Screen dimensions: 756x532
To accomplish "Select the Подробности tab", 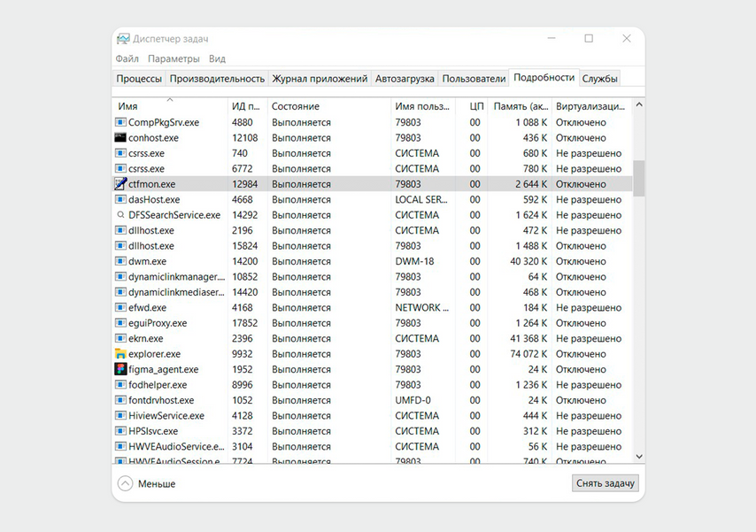I will [544, 78].
